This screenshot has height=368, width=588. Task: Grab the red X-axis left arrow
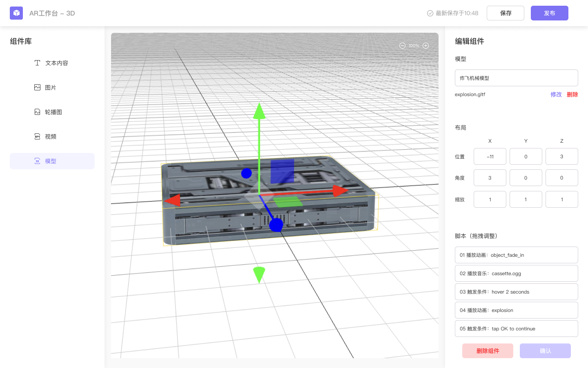point(172,200)
